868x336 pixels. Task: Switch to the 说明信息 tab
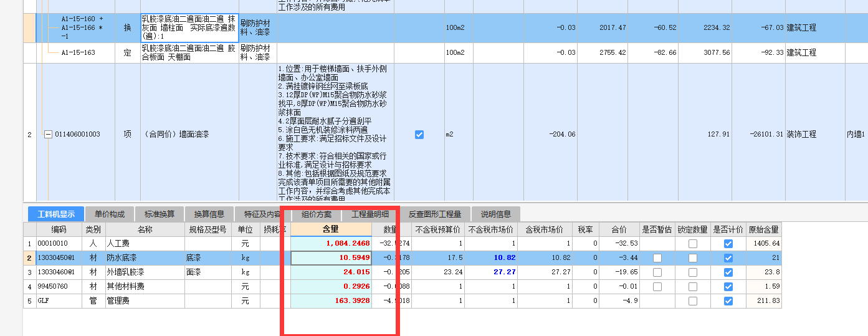pyautogui.click(x=495, y=214)
